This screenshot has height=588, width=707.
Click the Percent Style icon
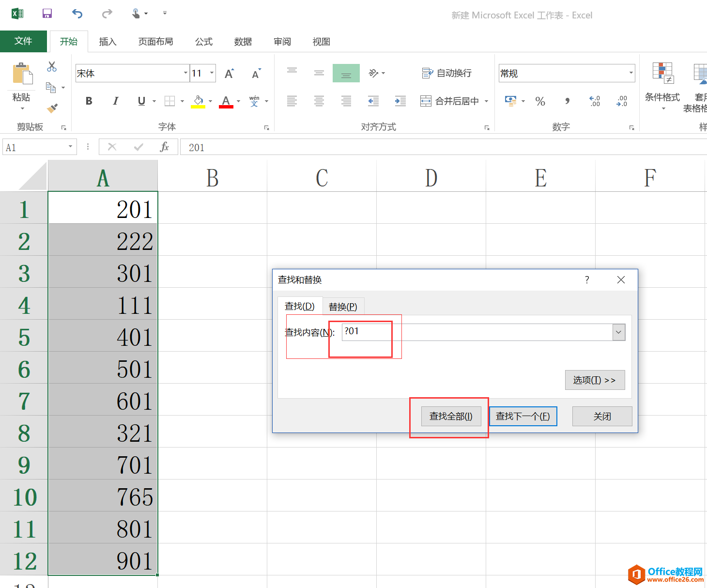(x=540, y=101)
